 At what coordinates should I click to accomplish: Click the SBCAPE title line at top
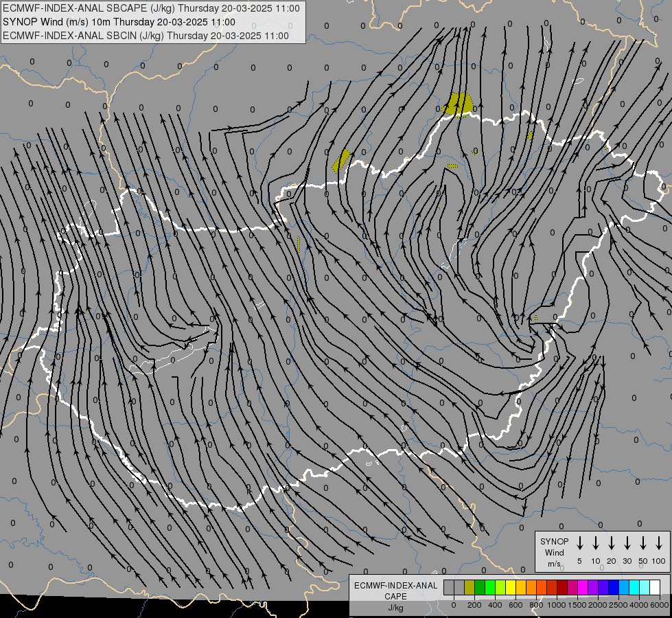click(151, 8)
